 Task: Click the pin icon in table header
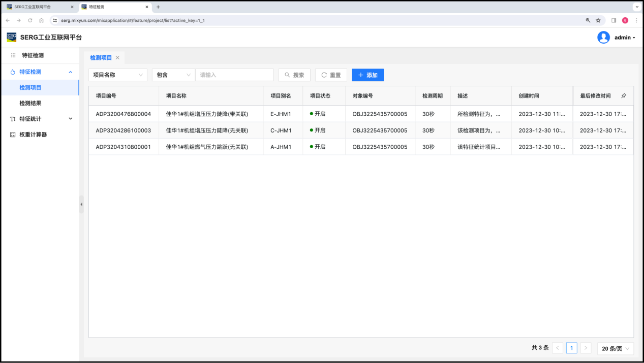(x=624, y=96)
